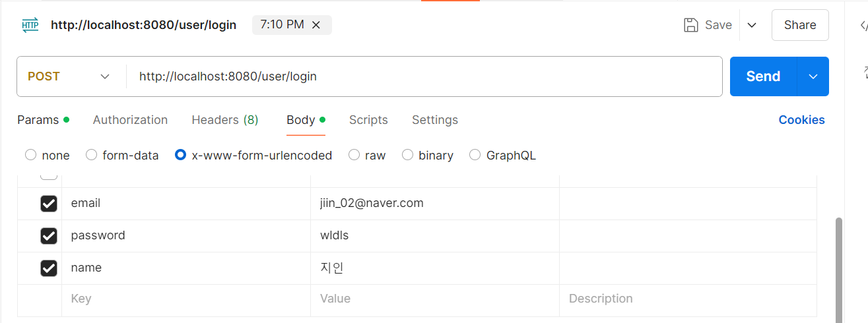Click the Save floppy disk icon
Screen dimensions: 868x323
coord(691,25)
